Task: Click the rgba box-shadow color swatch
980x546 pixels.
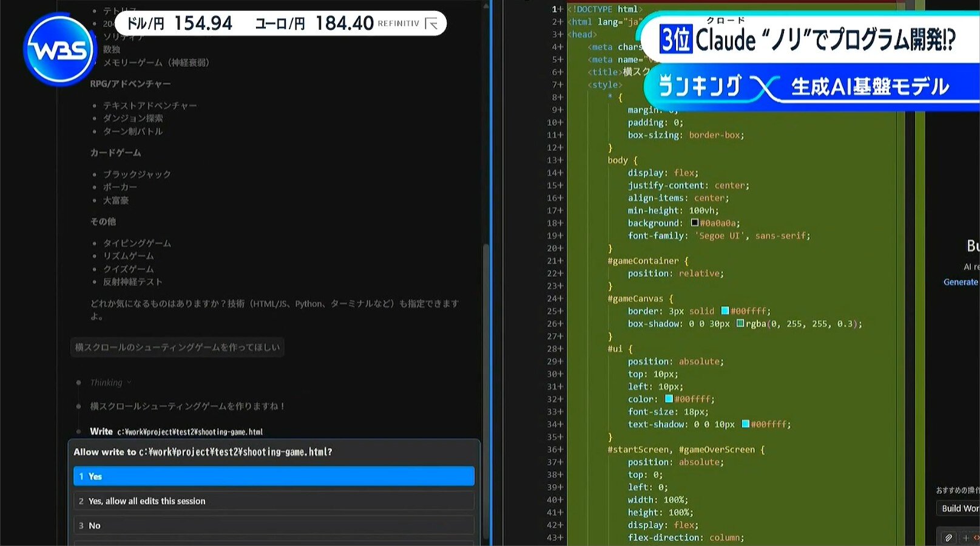Action: (740, 324)
